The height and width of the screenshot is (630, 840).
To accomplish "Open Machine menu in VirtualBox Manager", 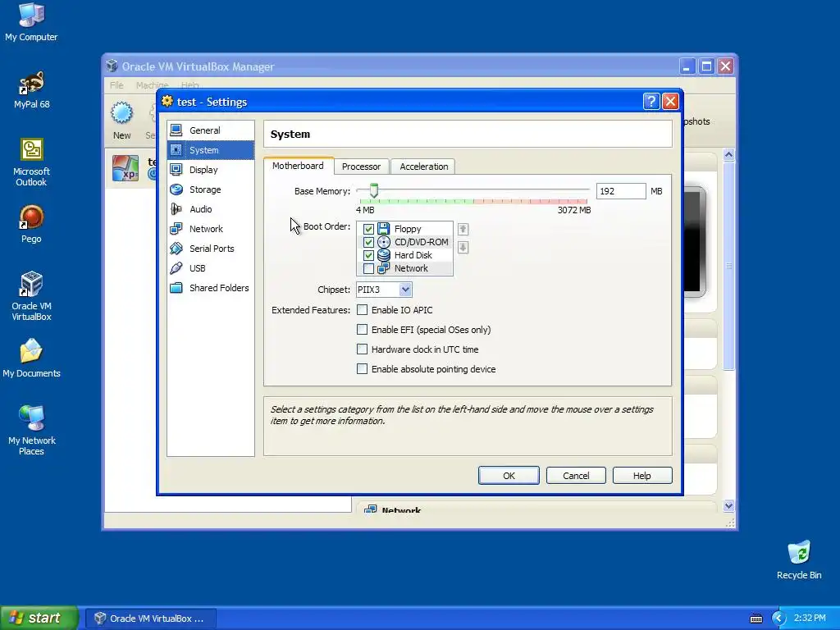I will (x=152, y=85).
